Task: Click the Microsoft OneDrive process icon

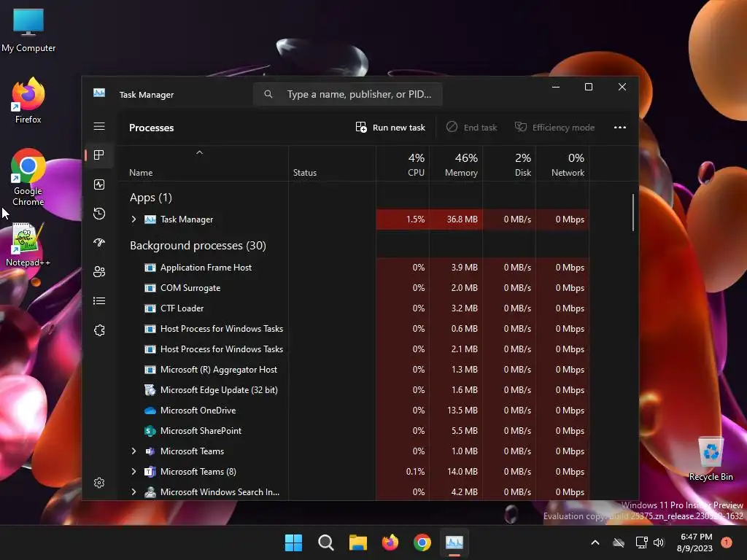Action: [x=150, y=410]
